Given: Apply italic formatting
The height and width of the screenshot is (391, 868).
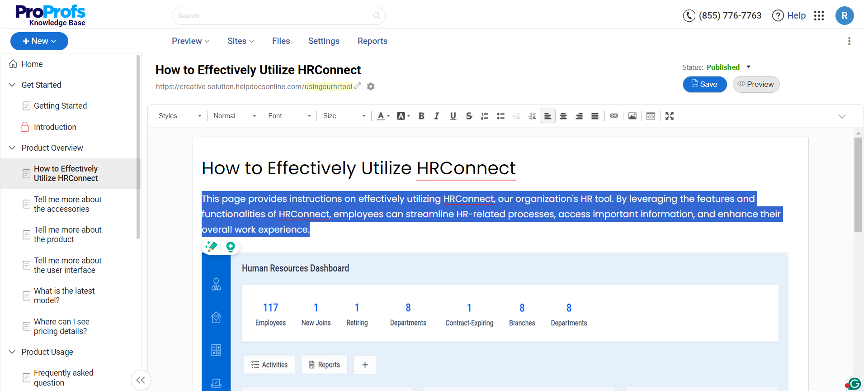Looking at the screenshot, I should (437, 116).
